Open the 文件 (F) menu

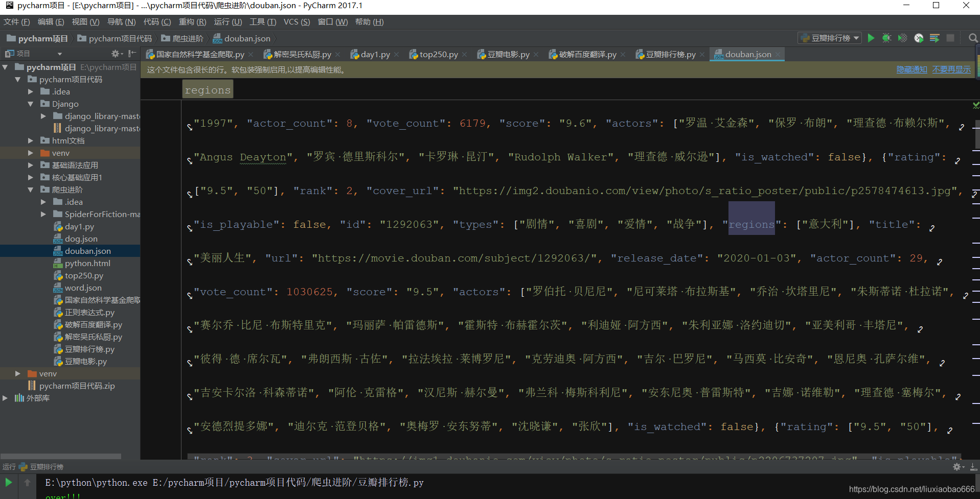[17, 22]
